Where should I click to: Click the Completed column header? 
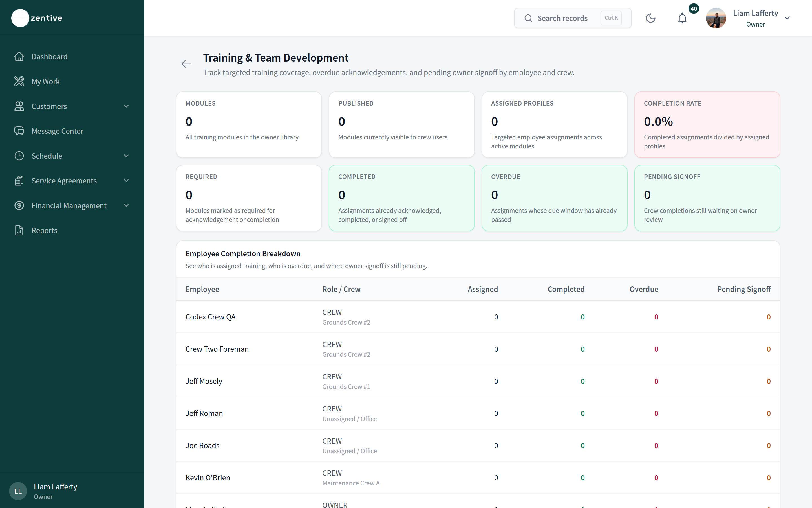coord(566,289)
